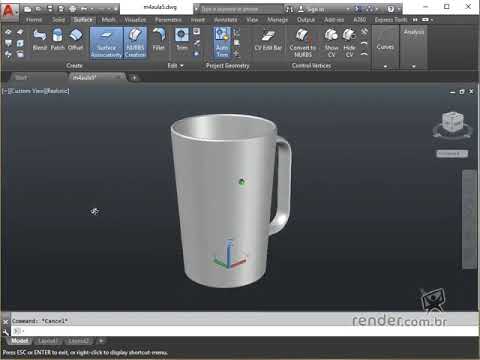Open the Realistic visual style menu

pos(57,91)
